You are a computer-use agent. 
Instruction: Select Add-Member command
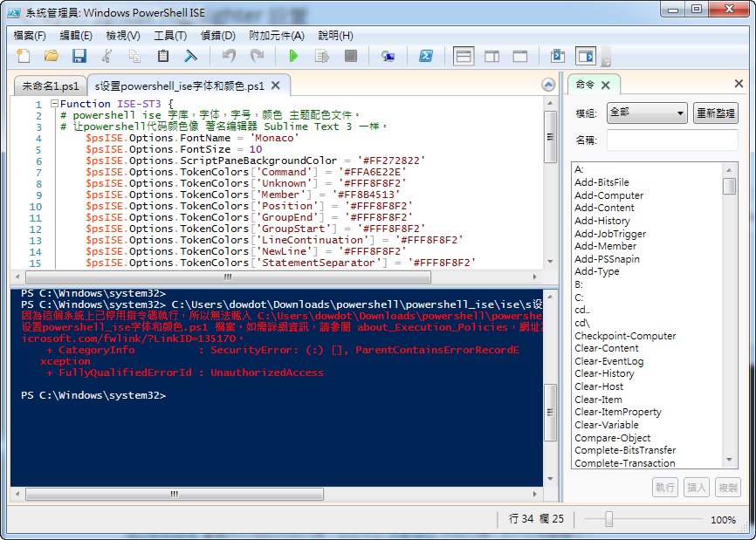(605, 246)
